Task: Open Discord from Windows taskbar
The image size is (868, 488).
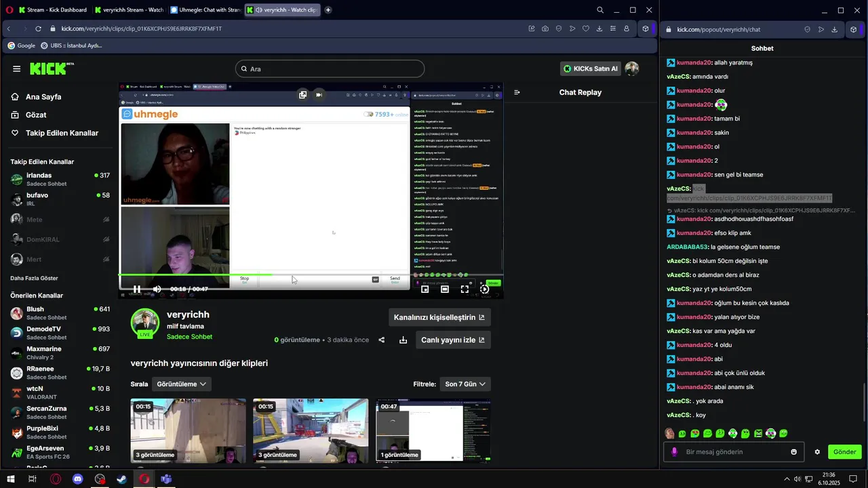Action: click(77, 479)
